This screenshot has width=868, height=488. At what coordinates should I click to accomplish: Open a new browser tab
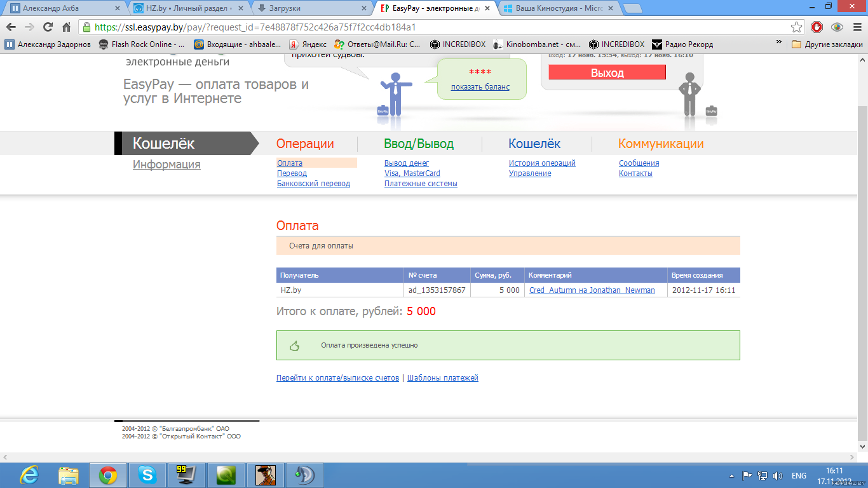[x=632, y=8]
